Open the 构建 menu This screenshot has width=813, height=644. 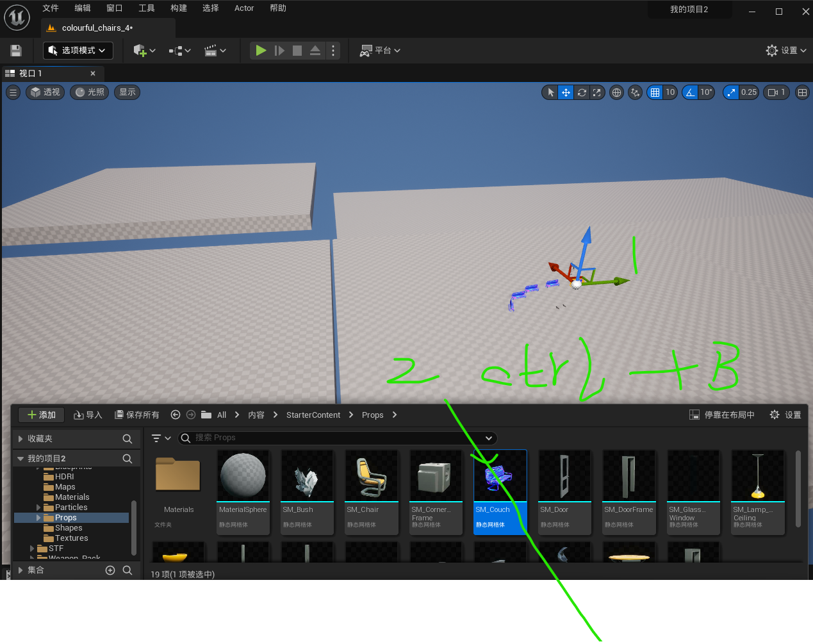[179, 8]
